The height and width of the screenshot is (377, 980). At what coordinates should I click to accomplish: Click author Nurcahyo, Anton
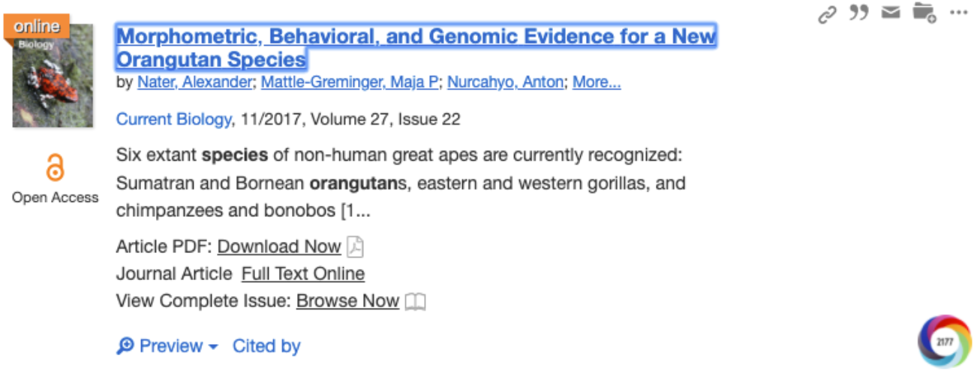pos(505,83)
